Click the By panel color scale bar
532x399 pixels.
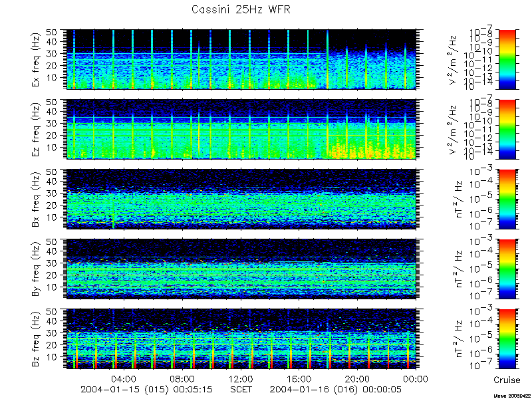coord(507,269)
